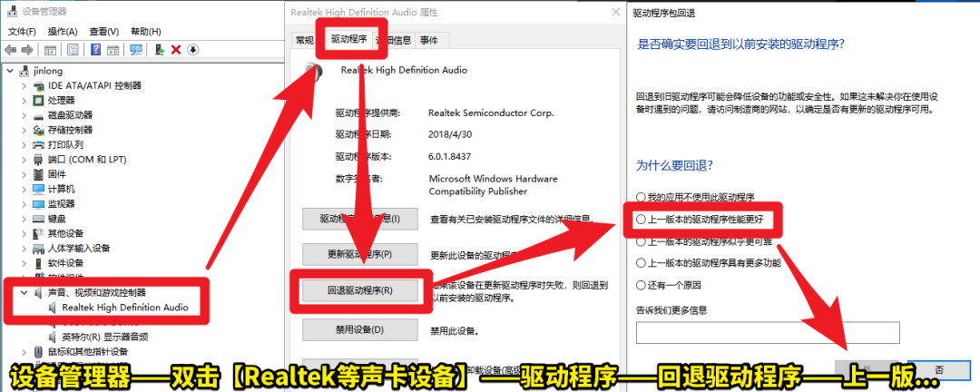Collapse the jinlong root node
This screenshot has height=392, width=980.
pyautogui.click(x=10, y=72)
